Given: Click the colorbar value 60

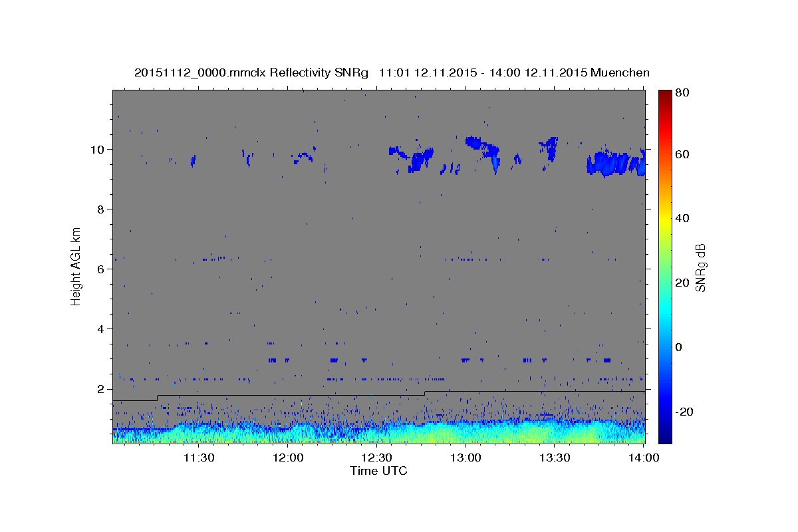Looking at the screenshot, I should 684,154.
